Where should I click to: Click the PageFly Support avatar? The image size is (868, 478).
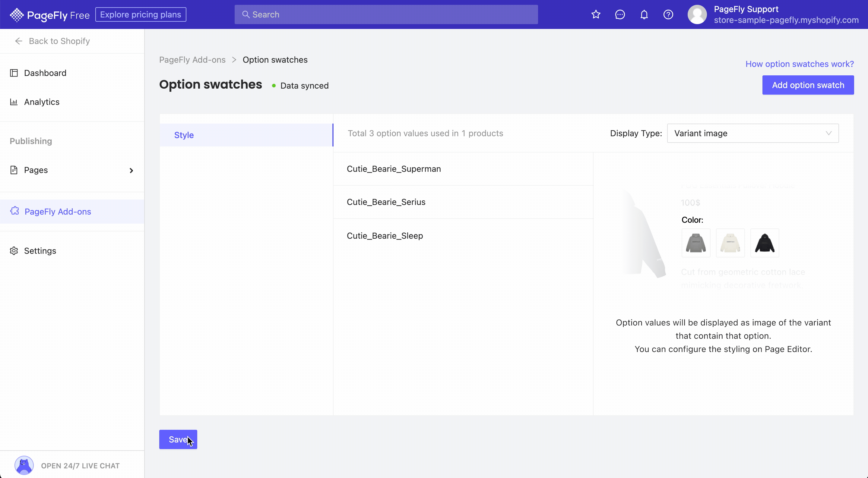[697, 14]
